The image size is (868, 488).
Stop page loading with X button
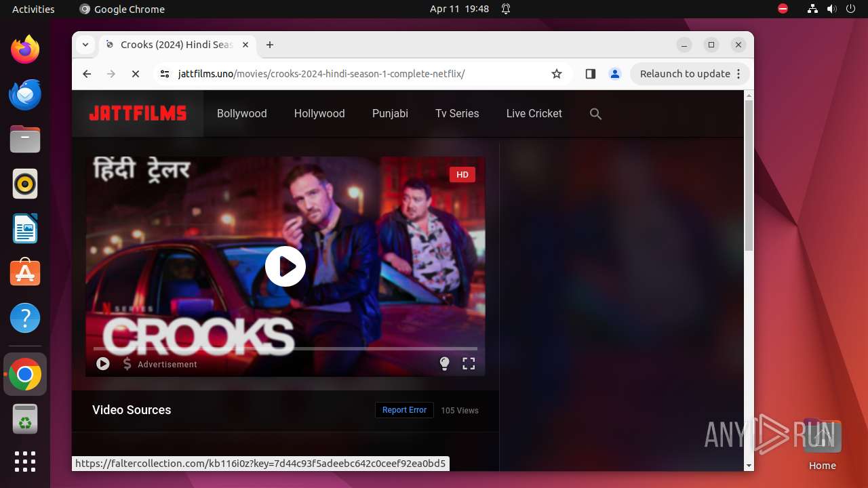point(136,74)
